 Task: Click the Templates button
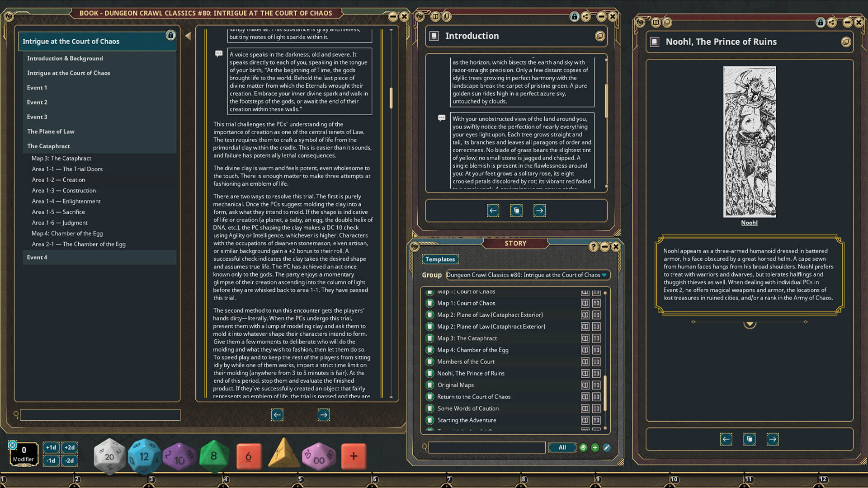440,259
